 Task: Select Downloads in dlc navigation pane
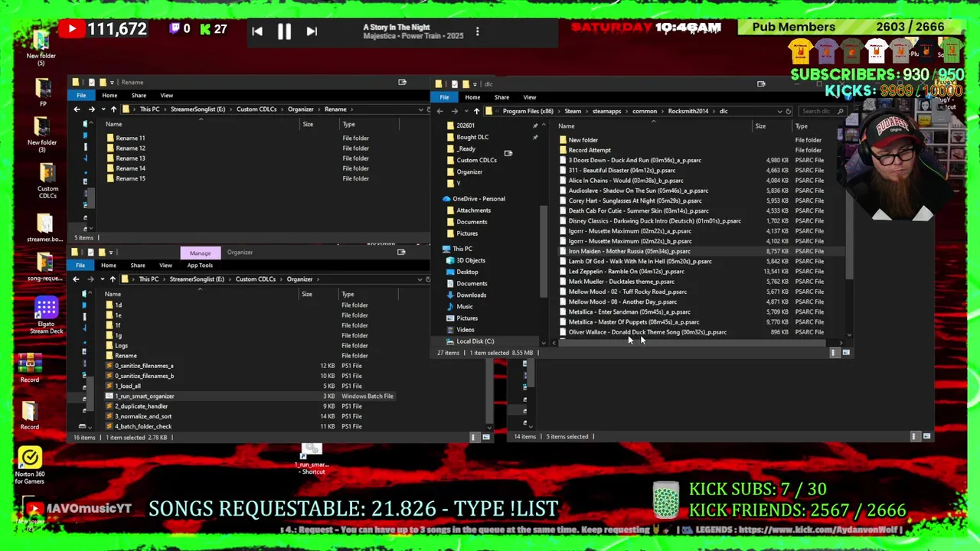[471, 295]
